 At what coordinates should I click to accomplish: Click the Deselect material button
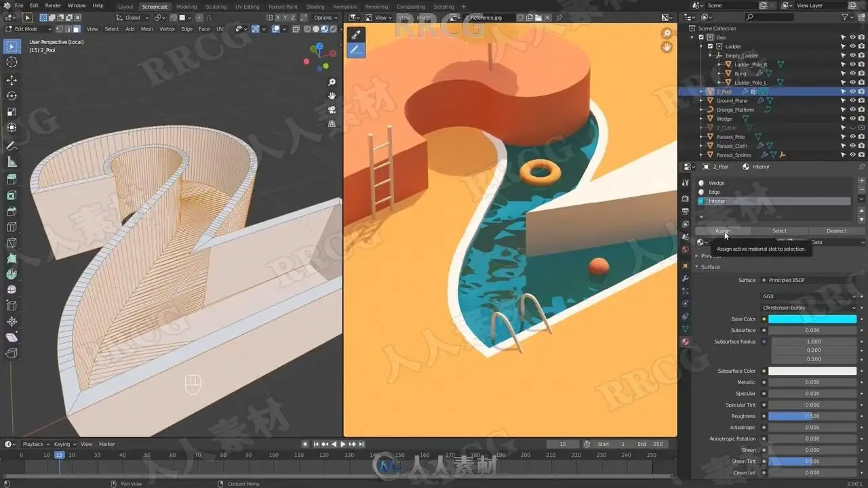tap(836, 230)
